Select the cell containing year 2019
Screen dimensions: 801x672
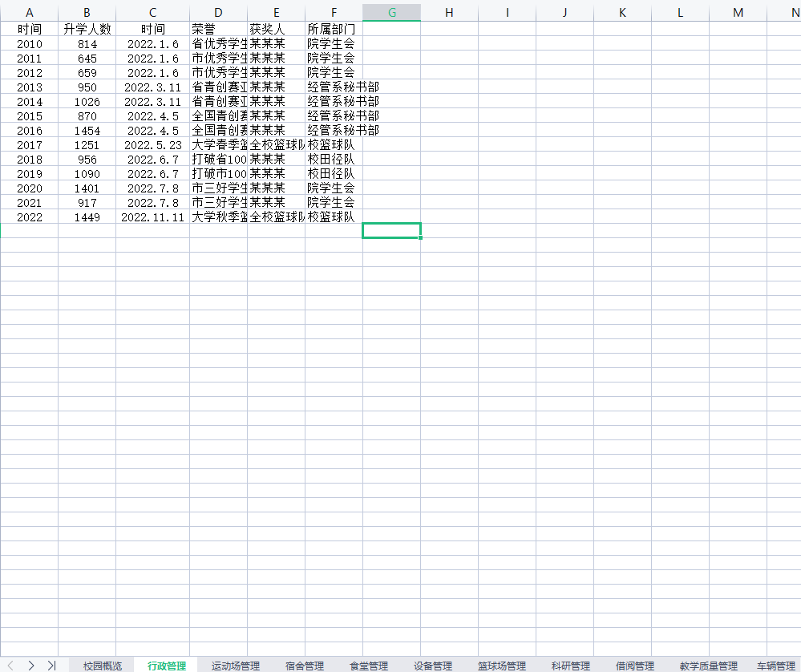[x=29, y=174]
